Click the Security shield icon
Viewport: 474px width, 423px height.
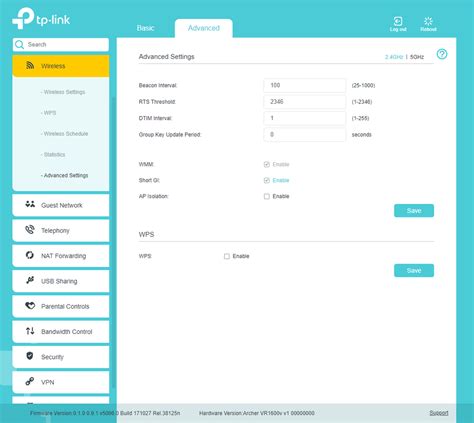point(30,356)
